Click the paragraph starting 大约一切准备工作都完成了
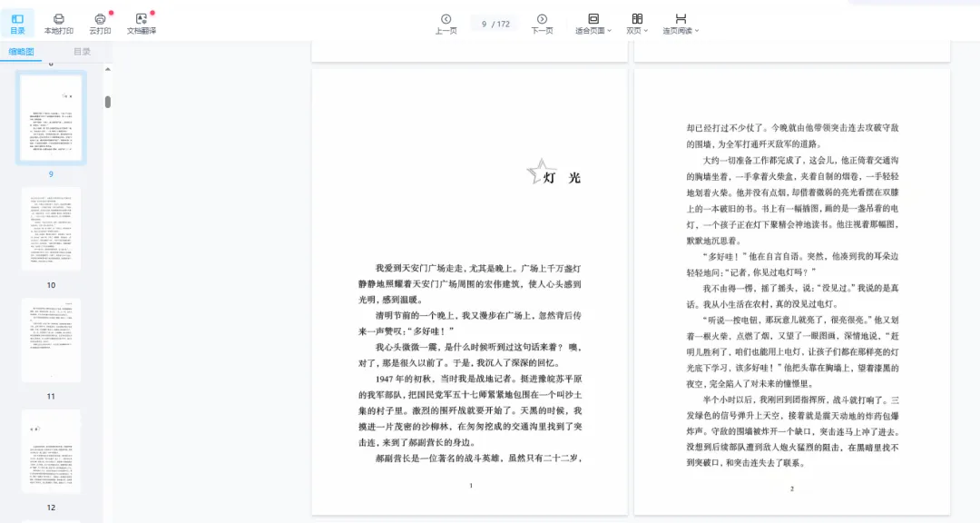Viewport: 980px width, 523px height. [792, 200]
